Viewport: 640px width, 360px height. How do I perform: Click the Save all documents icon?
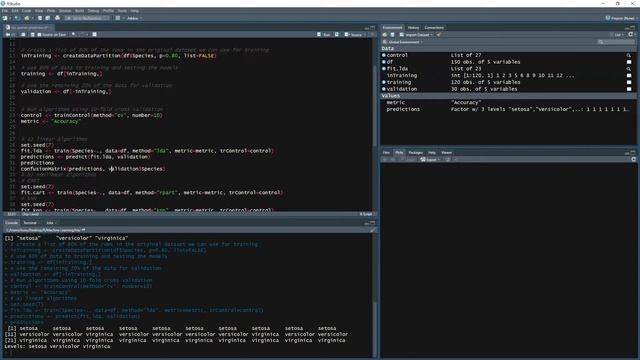(48, 18)
